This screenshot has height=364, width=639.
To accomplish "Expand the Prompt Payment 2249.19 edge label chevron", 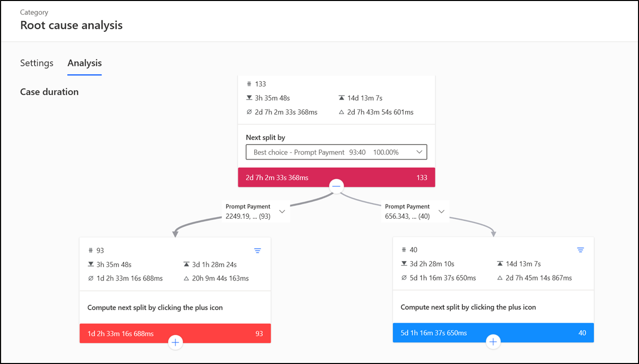I will [x=282, y=211].
